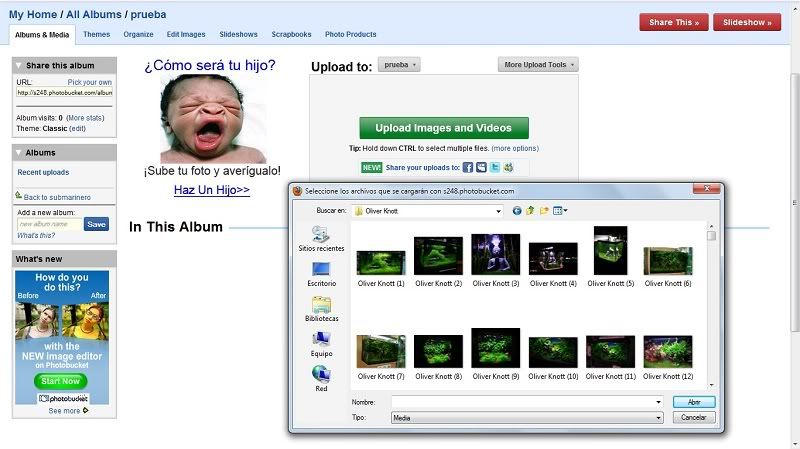Open the Photo Products tab
Screen dimensions: 800x449
351,34
